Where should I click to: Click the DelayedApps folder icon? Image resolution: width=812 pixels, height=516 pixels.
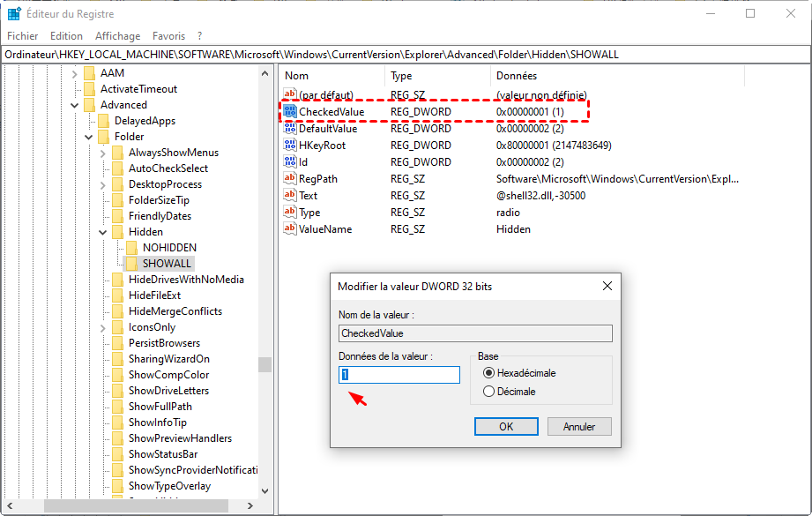[x=103, y=121]
